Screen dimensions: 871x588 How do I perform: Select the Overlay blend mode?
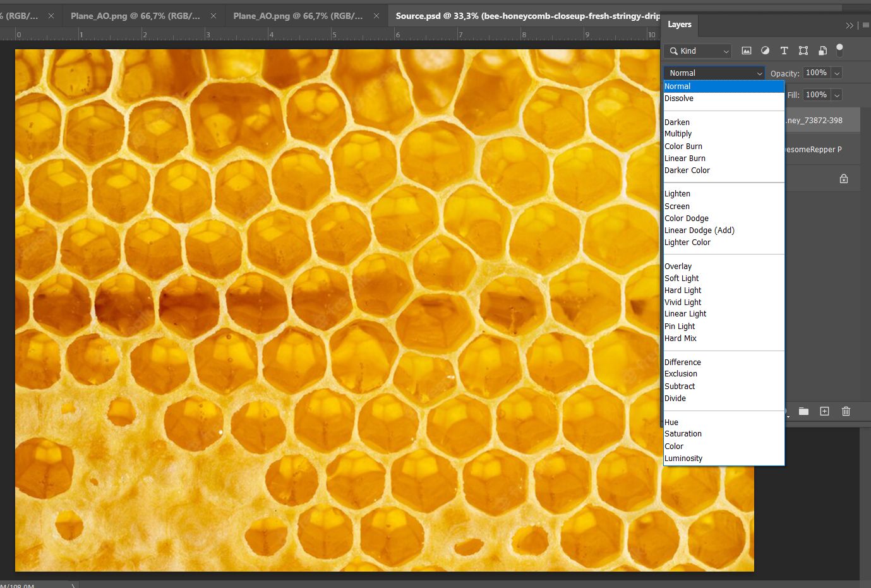coord(678,267)
